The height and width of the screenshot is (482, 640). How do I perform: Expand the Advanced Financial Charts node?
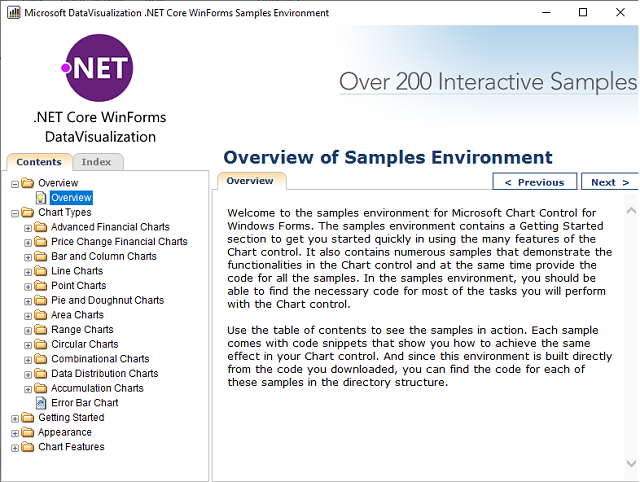click(28, 228)
